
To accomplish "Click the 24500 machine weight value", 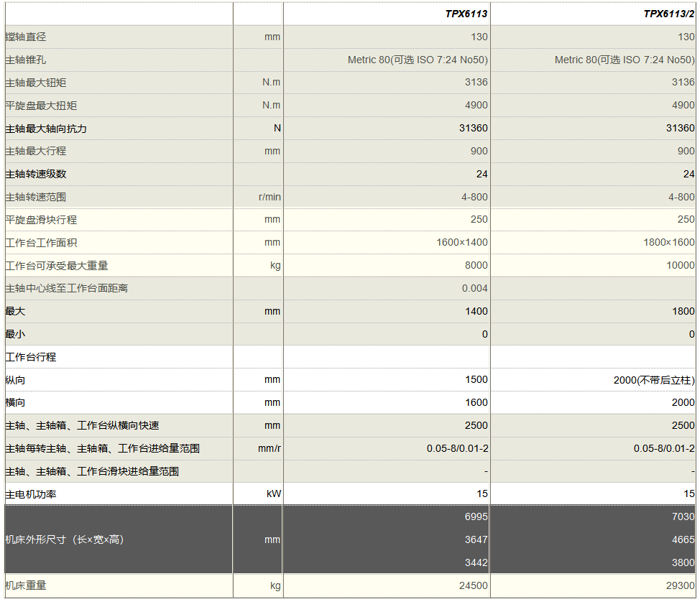I will point(473,585).
